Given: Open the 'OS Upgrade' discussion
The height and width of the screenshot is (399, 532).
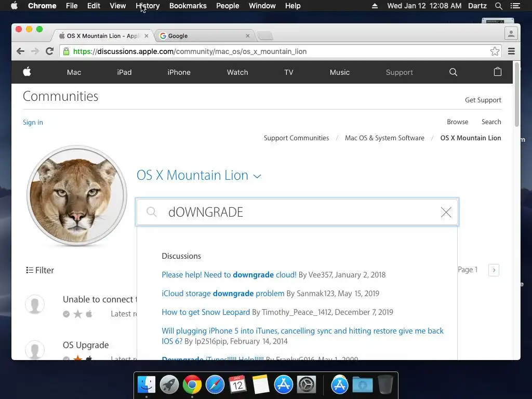Looking at the screenshot, I should [x=86, y=345].
